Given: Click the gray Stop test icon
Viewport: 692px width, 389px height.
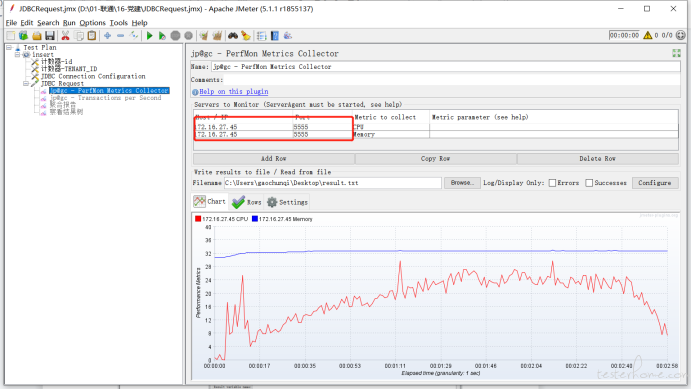Looking at the screenshot, I should [175, 36].
